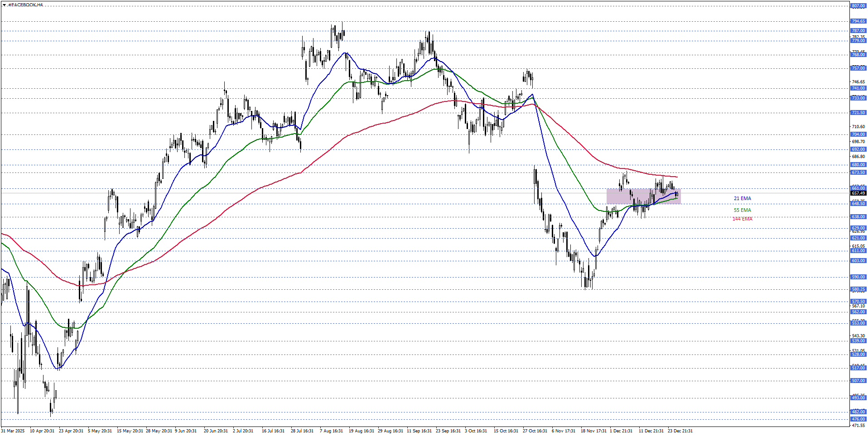Click the triangle arrow beside #FACEBOOK,H4

coord(4,5)
